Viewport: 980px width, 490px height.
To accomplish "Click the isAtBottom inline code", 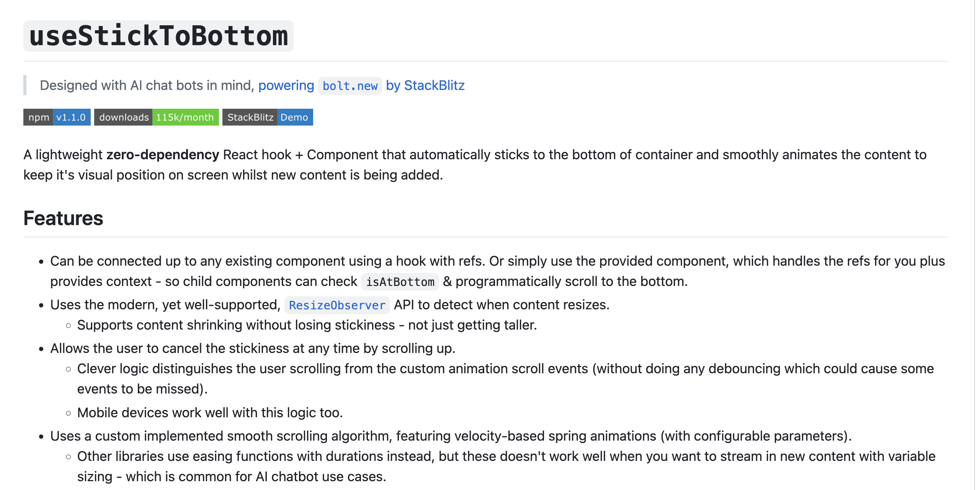I will coord(400,282).
